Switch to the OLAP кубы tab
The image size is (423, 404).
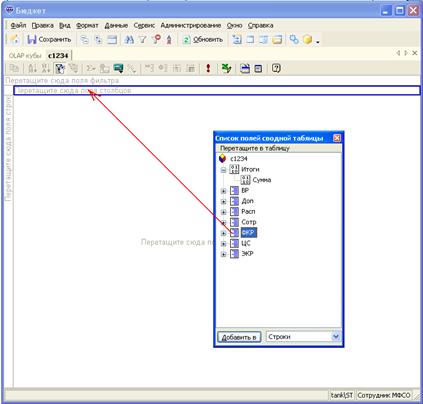pos(25,56)
